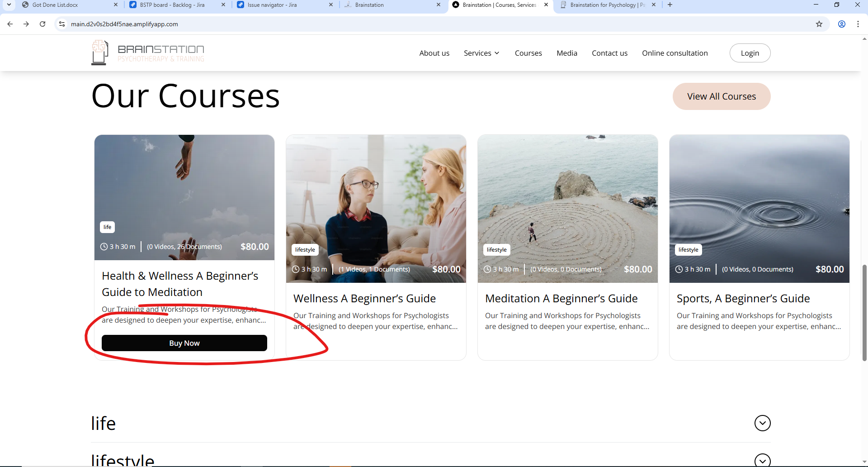Open the Courses navigation item

coord(528,53)
